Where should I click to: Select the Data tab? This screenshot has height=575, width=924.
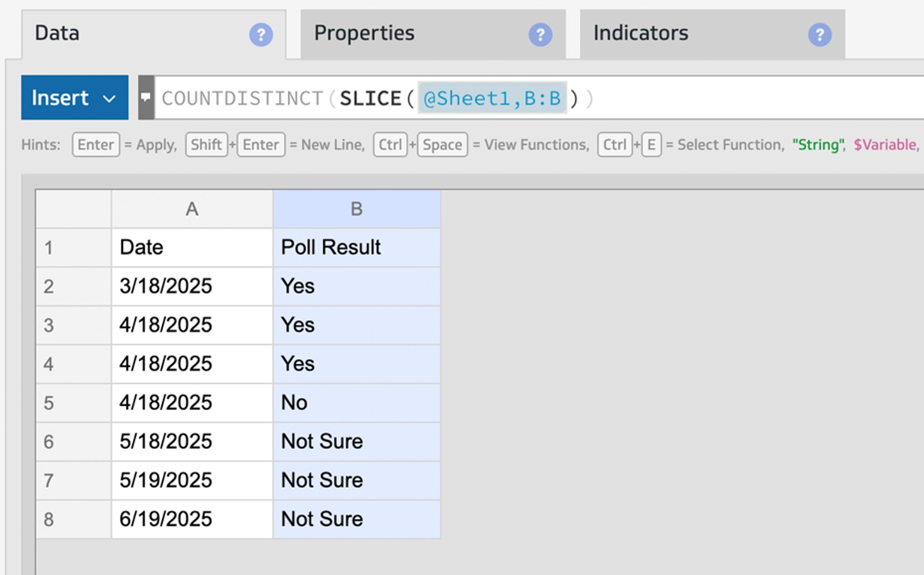click(x=57, y=34)
